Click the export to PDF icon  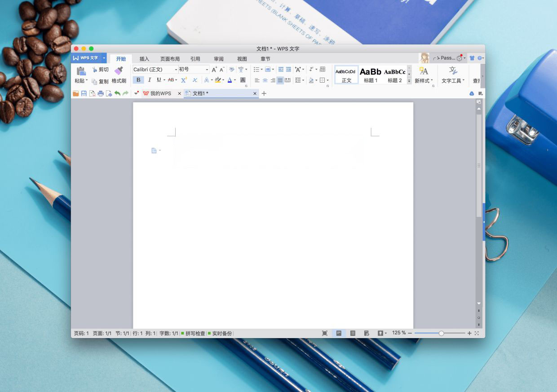(92, 93)
